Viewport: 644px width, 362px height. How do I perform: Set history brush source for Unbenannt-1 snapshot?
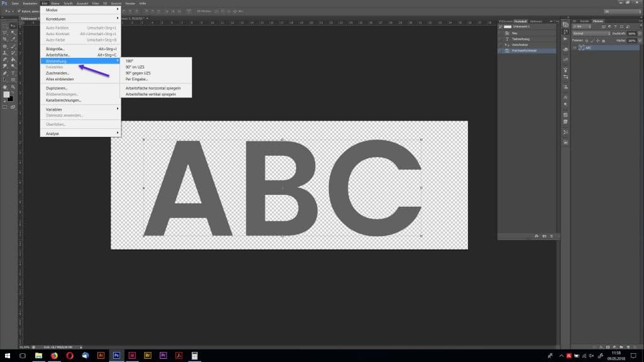click(500, 26)
